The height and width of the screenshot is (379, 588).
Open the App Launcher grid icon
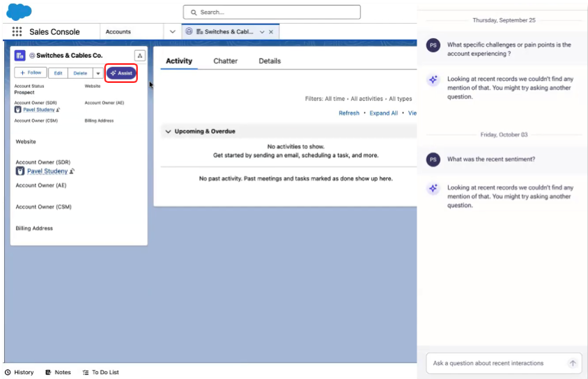(17, 32)
